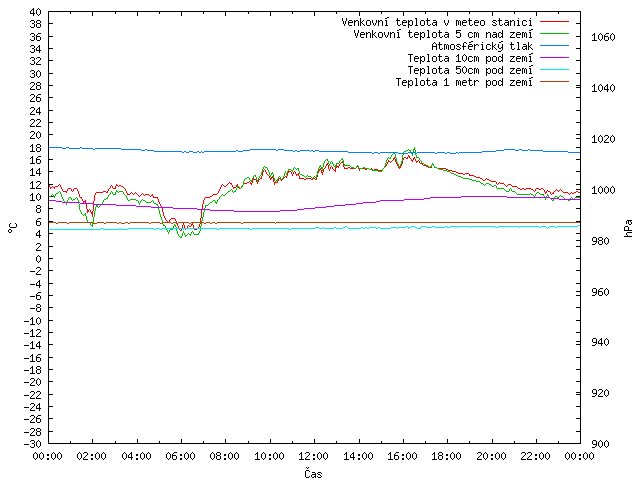The height and width of the screenshot is (480, 640).
Task: Click the '40' temperature axis label
Action: 36,12
